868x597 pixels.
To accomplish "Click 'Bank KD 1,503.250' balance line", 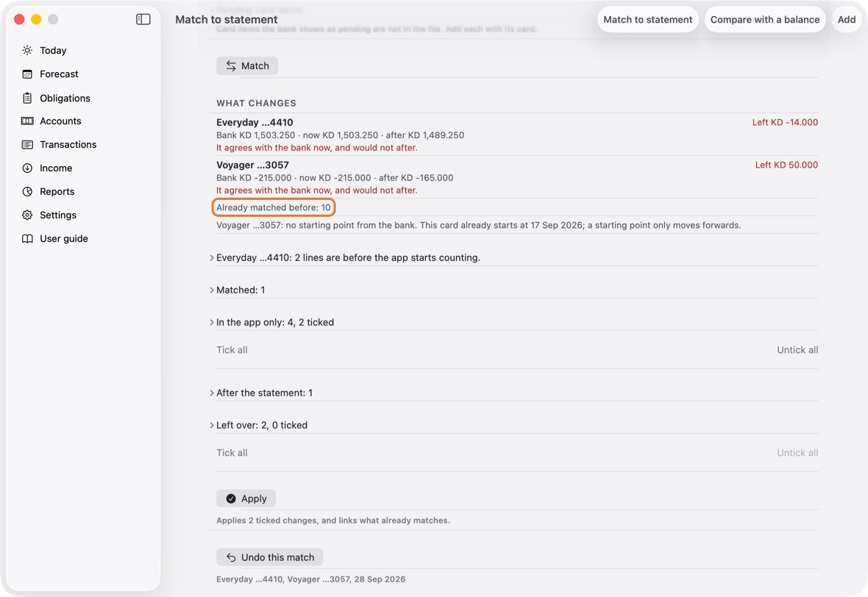I will coord(340,135).
